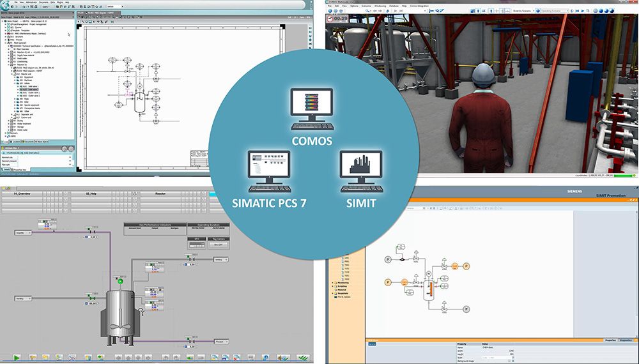The width and height of the screenshot is (639, 364).
Task: Expand the Pipes folder in COMOS tree
Action: (x=15, y=99)
